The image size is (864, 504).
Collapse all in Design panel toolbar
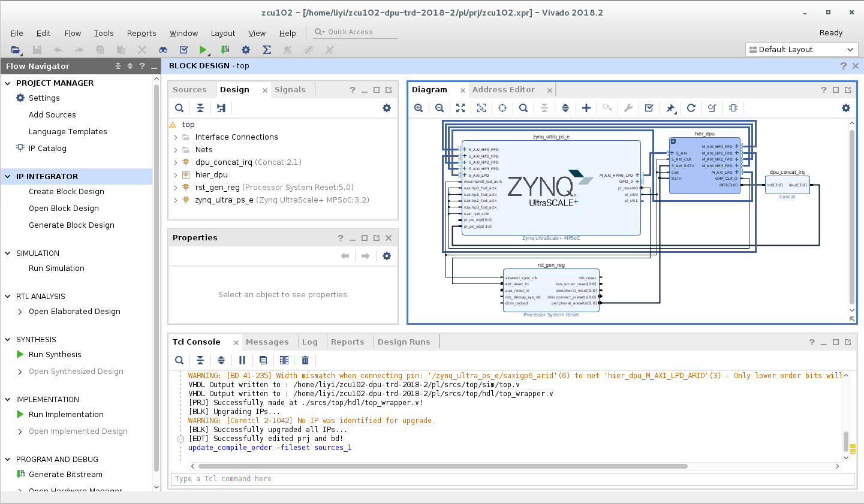click(200, 108)
